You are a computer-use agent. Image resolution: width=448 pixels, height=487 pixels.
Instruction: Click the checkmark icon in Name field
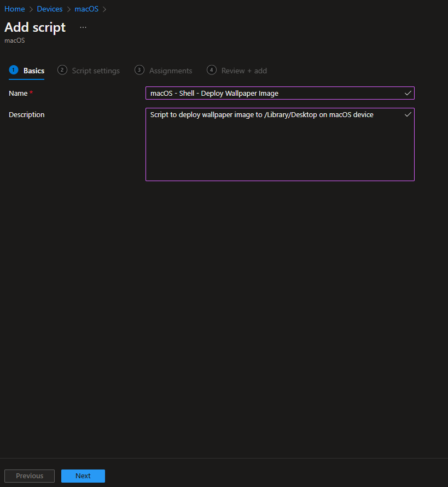(x=408, y=93)
